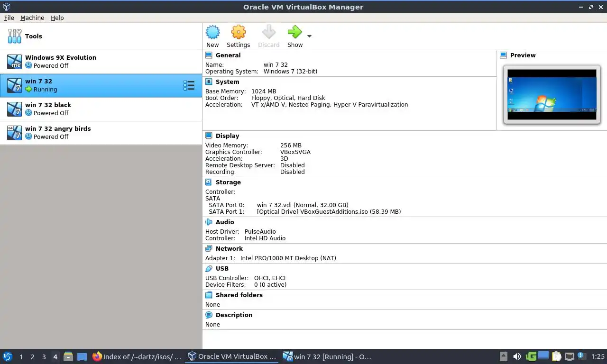Click the Intel PRO/1000 MT Desktop (NAT) adapter text

[x=288, y=258]
